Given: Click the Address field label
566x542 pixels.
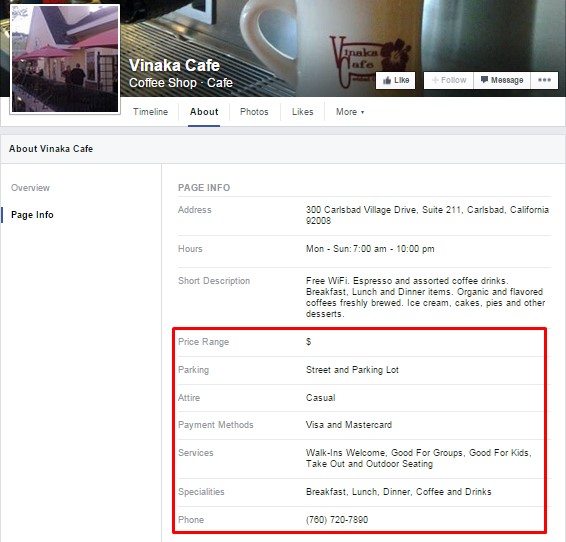Looking at the screenshot, I should point(195,210).
